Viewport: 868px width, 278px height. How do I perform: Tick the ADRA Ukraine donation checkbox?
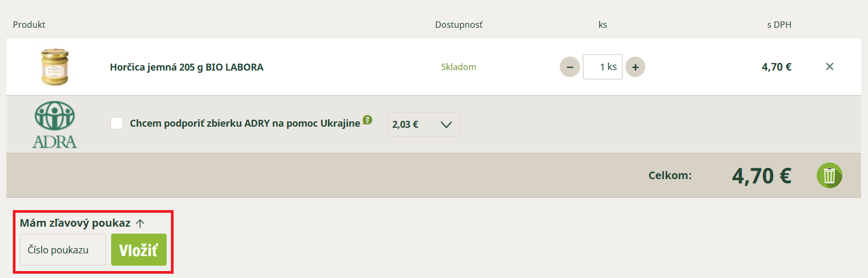(x=116, y=123)
